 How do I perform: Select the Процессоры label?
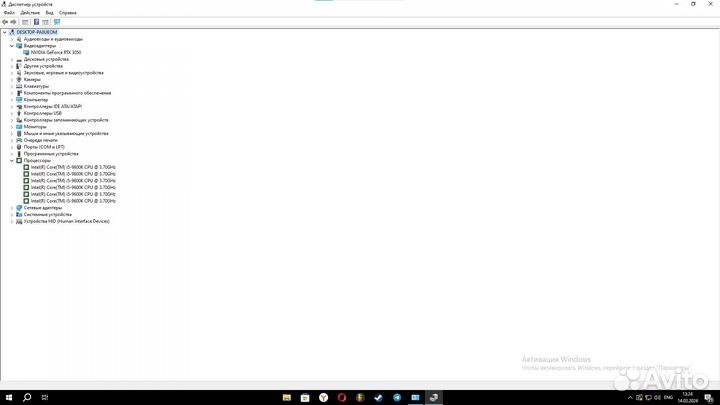pyautogui.click(x=37, y=161)
